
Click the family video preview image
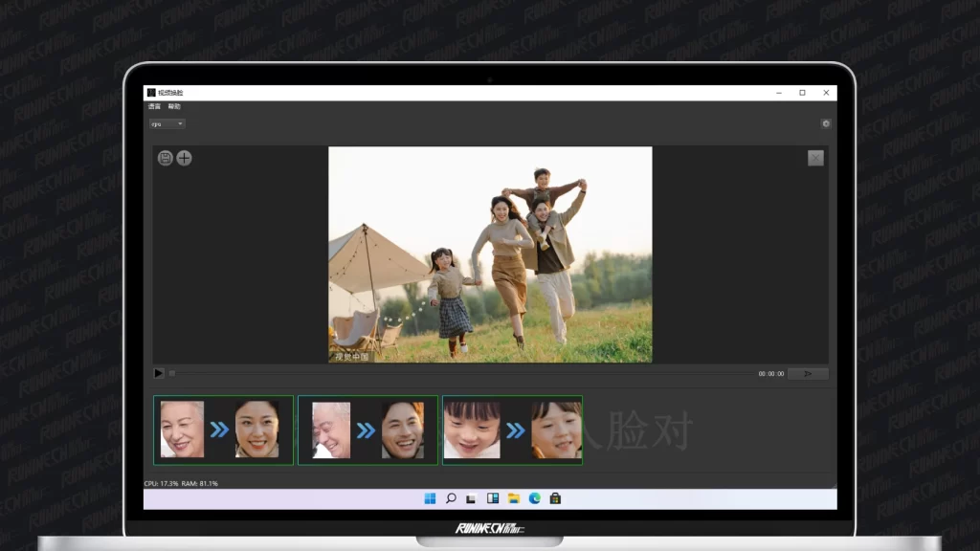[490, 254]
